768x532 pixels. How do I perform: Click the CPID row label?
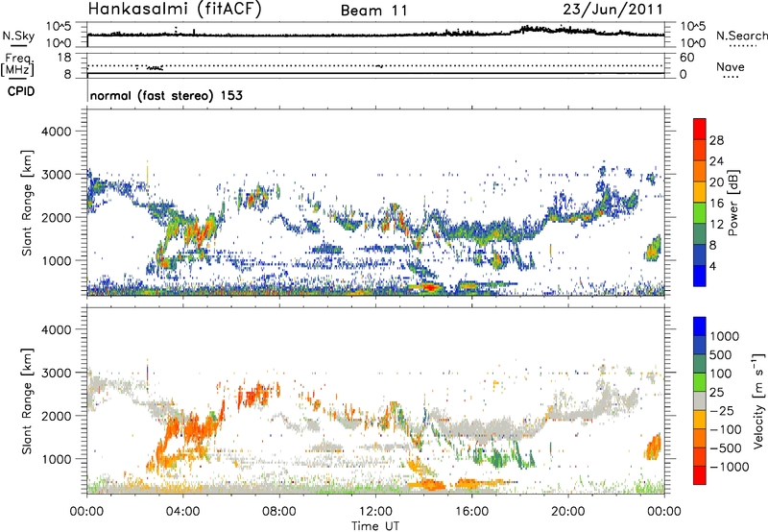(21, 91)
